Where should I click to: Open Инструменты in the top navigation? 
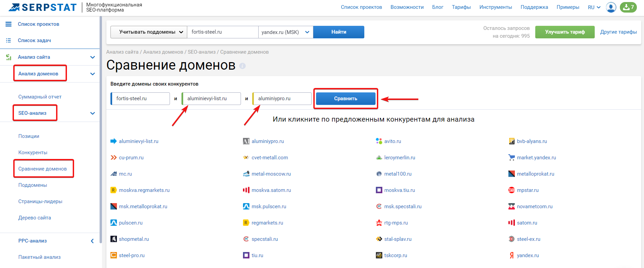[x=495, y=7]
